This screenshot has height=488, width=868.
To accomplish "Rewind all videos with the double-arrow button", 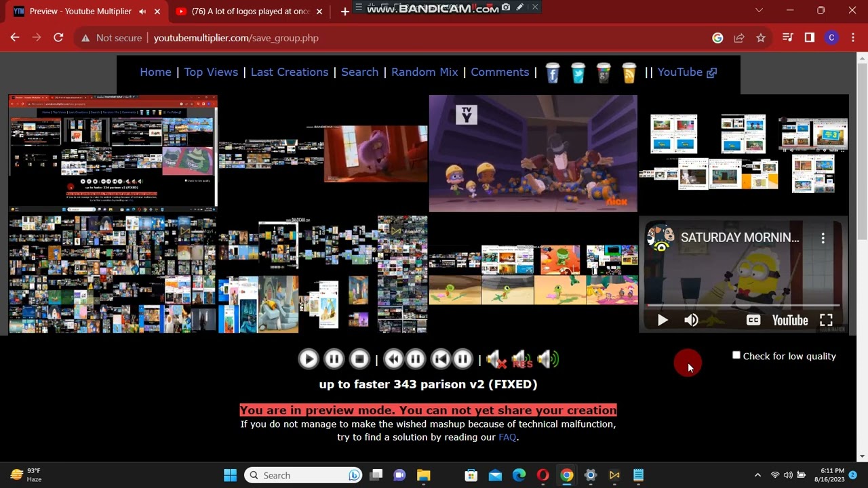I will [393, 359].
